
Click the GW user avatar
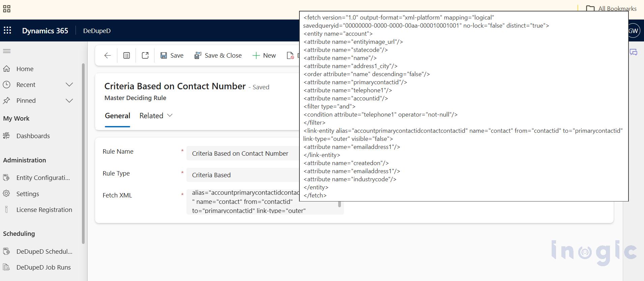click(x=634, y=31)
